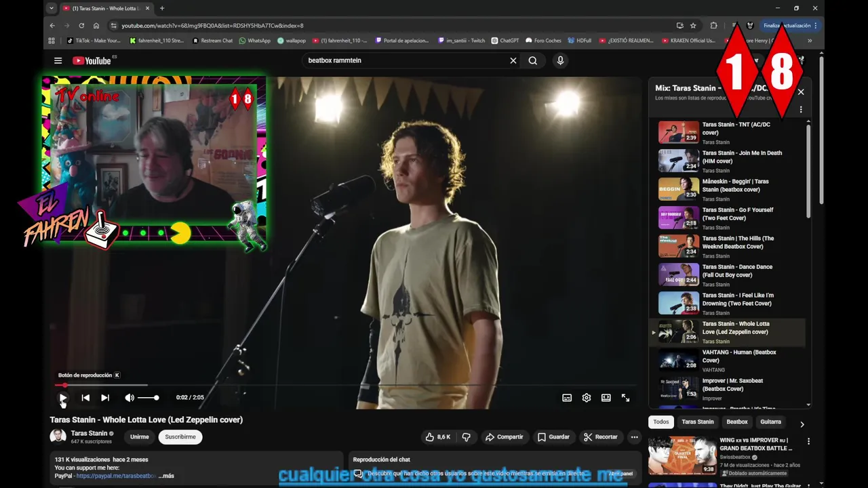Screen dimensions: 868x488
Task: Open the Taras Stanin channel name link
Action: click(x=89, y=433)
